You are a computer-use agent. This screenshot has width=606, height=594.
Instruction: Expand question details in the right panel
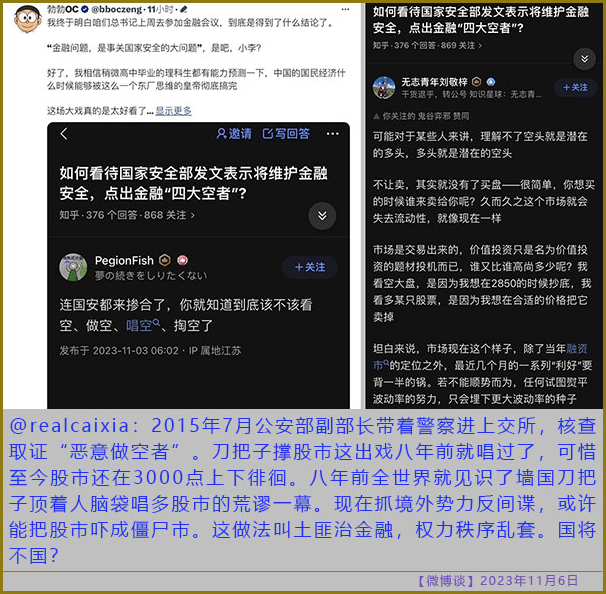584,59
